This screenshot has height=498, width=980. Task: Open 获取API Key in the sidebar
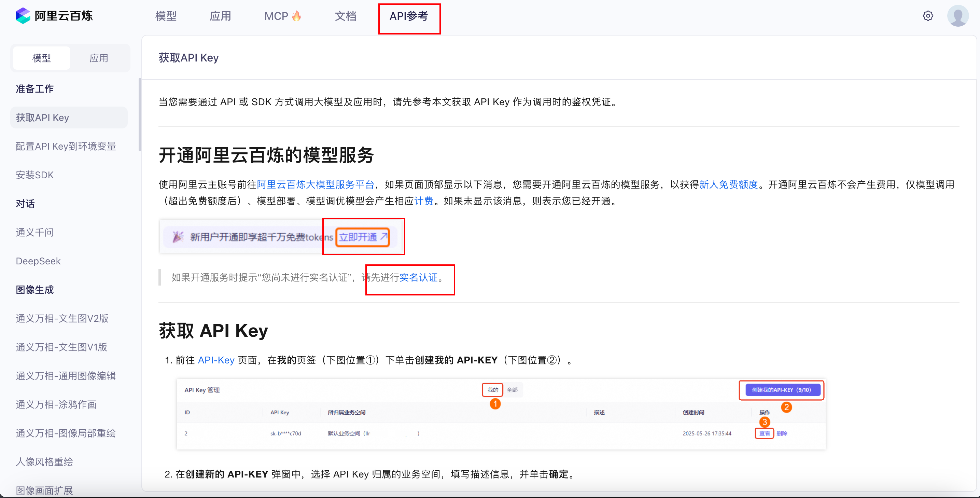pyautogui.click(x=69, y=117)
